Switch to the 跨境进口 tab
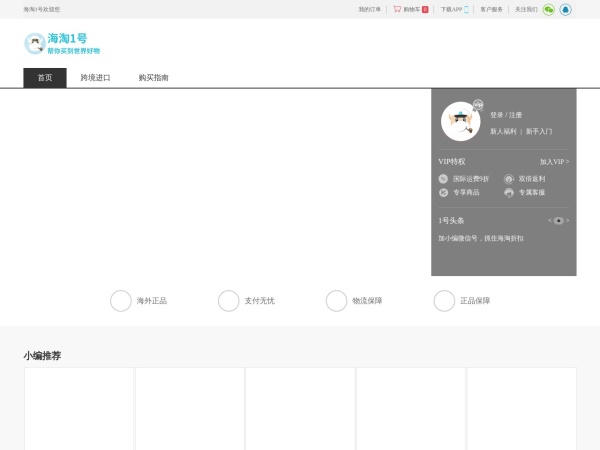The image size is (600, 450). (95, 78)
